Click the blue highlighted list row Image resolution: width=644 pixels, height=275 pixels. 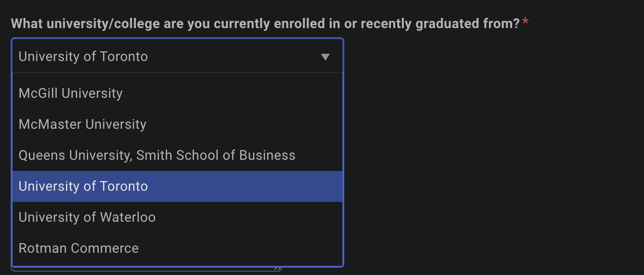click(177, 186)
